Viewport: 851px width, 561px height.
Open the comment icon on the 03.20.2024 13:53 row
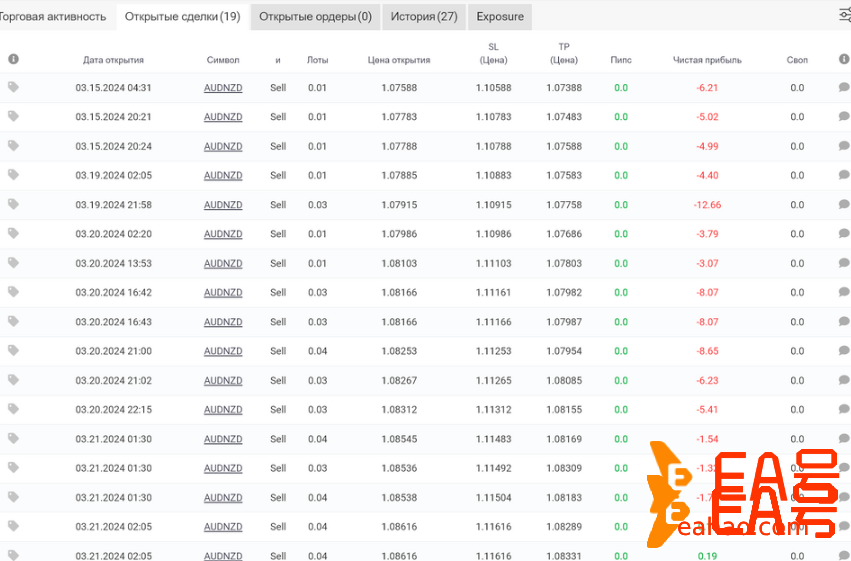click(844, 263)
